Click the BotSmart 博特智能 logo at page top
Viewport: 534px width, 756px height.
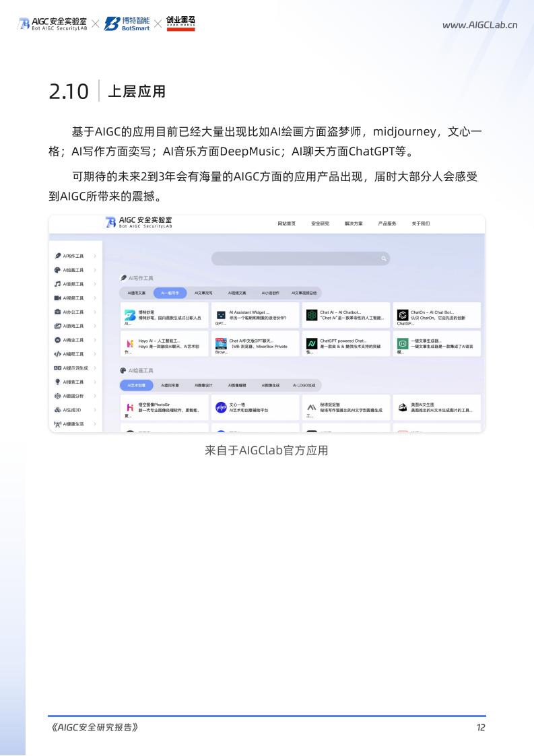[127, 24]
